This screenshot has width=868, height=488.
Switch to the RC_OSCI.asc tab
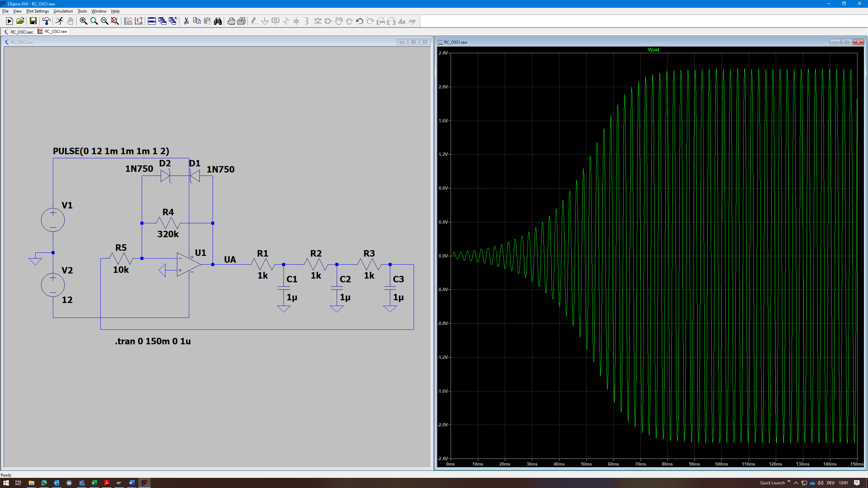click(19, 32)
